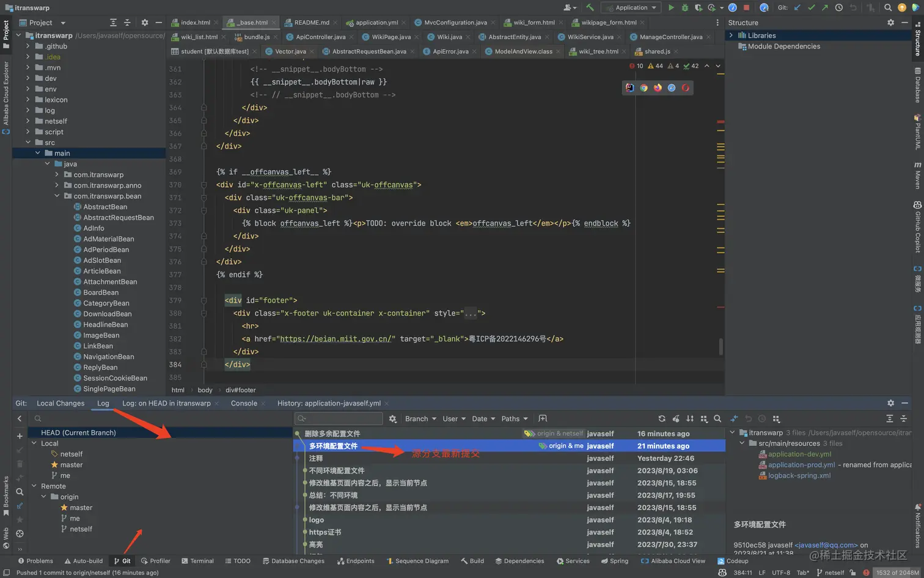Select commit '注释' in Git log
924x578 pixels.
pyautogui.click(x=509, y=458)
